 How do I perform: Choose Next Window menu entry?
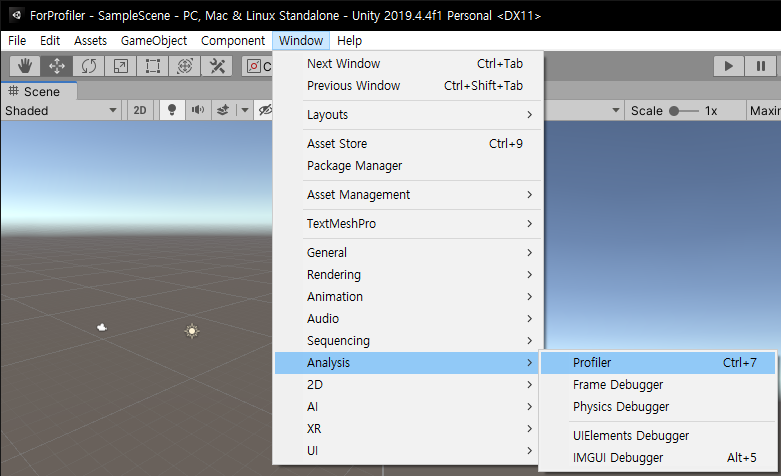[408, 64]
